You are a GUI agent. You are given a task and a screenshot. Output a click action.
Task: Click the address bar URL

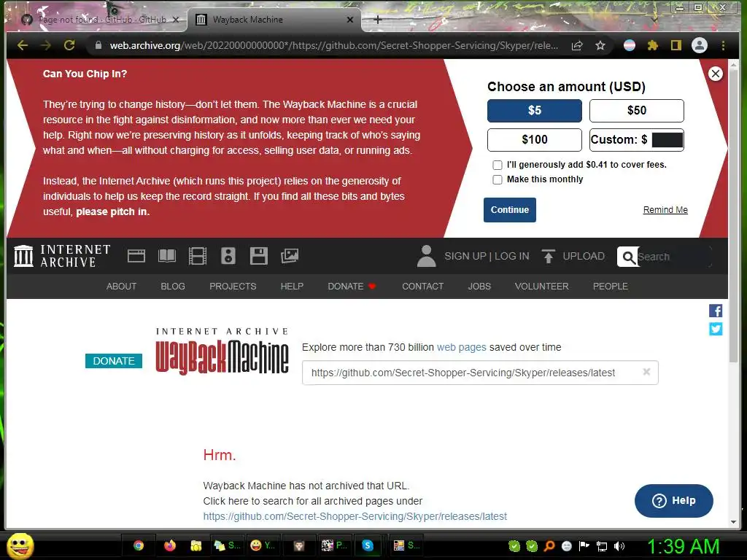pyautogui.click(x=333, y=45)
